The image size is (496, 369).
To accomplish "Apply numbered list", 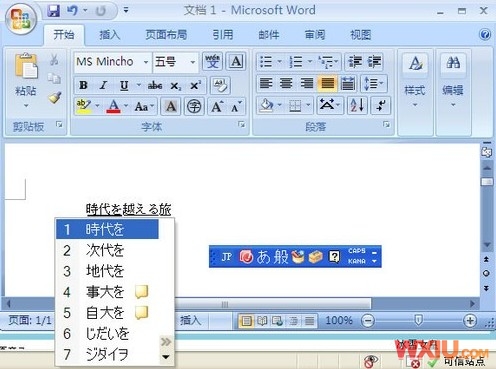I will 296,62.
